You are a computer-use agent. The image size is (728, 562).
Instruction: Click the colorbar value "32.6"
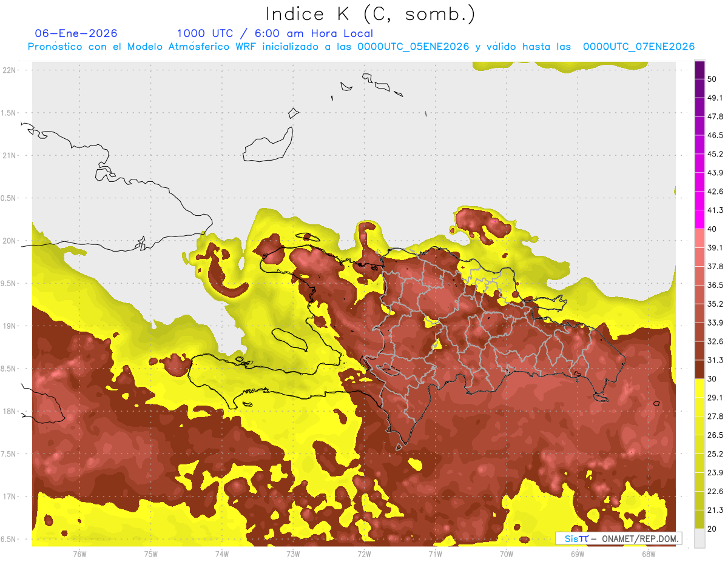tap(716, 341)
